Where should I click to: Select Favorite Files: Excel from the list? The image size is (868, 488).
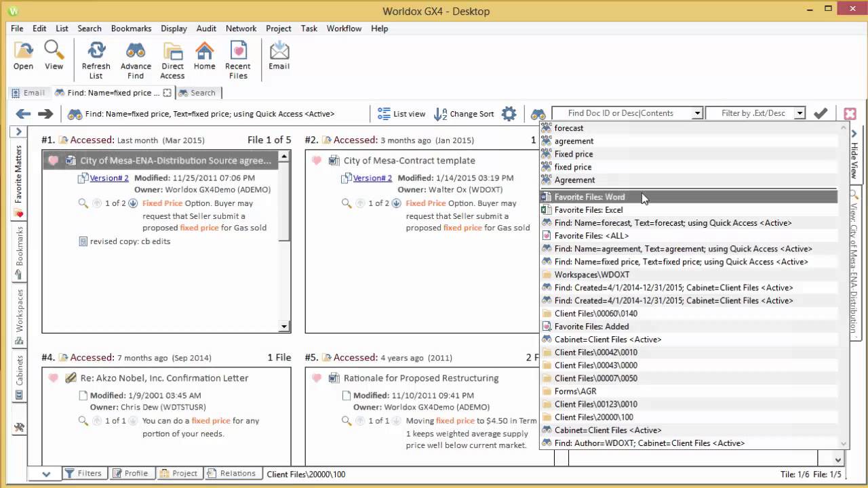coord(588,210)
